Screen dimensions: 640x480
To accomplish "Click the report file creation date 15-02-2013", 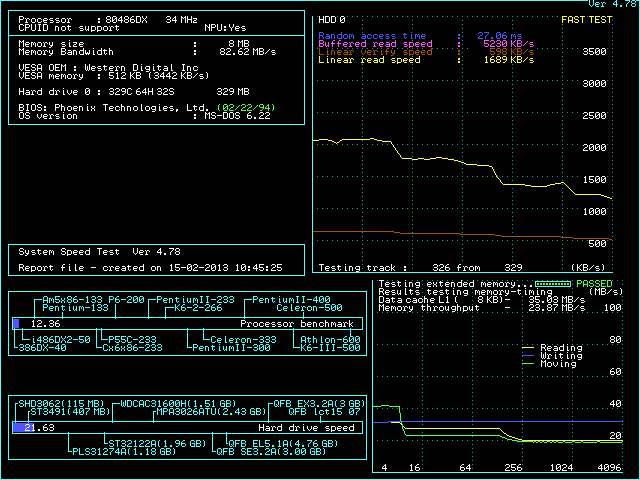I will coord(198,268).
